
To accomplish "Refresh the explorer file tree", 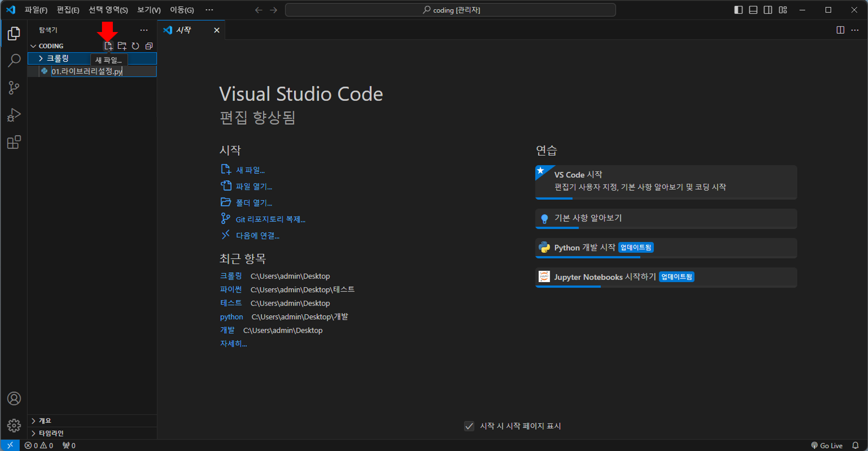I will 136,46.
